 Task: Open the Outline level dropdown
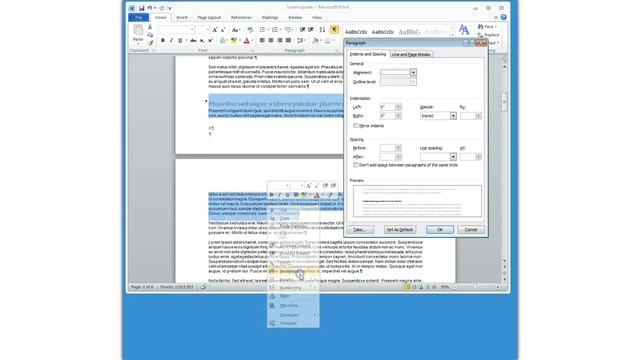(x=413, y=82)
